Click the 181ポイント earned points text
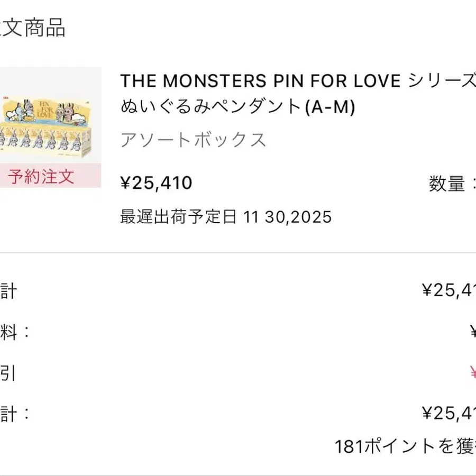The image size is (476, 476). click(405, 447)
